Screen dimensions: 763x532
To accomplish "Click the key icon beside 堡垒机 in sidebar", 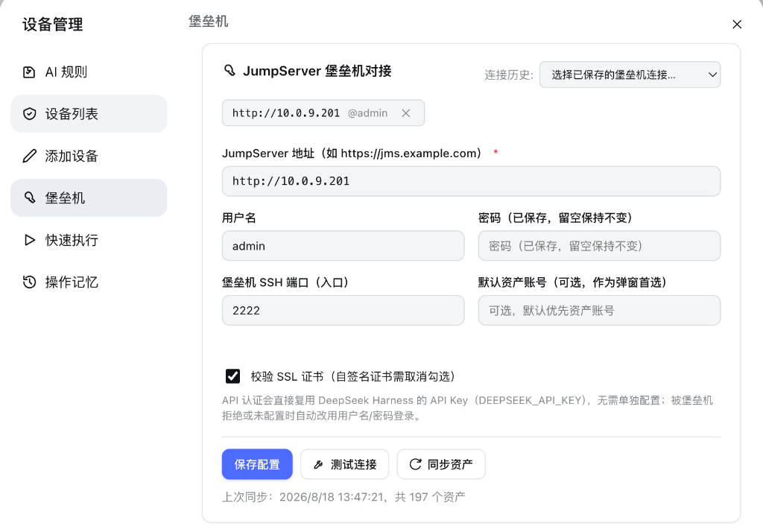I will tap(29, 197).
